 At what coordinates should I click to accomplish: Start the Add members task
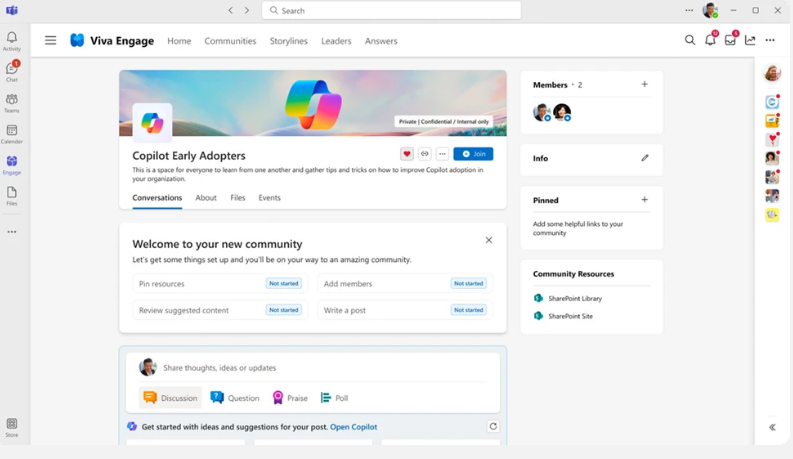405,284
